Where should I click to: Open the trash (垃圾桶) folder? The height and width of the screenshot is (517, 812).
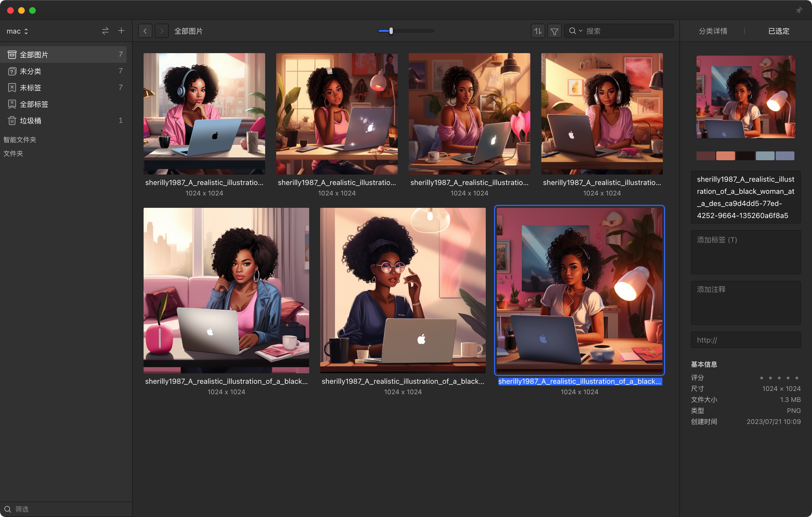(x=30, y=121)
